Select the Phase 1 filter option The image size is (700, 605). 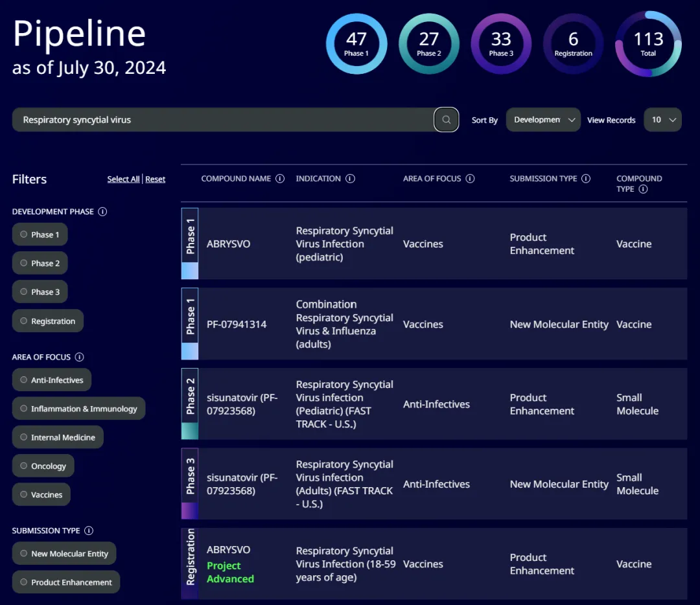(40, 234)
